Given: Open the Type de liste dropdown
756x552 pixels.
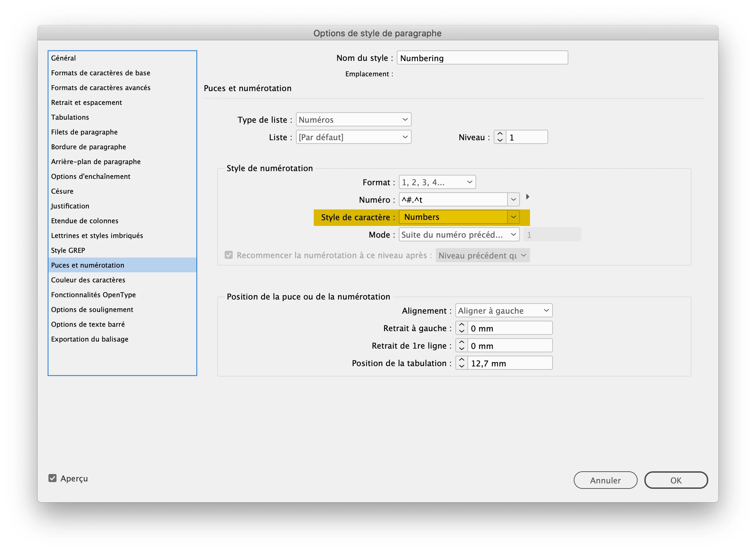Looking at the screenshot, I should point(353,120).
